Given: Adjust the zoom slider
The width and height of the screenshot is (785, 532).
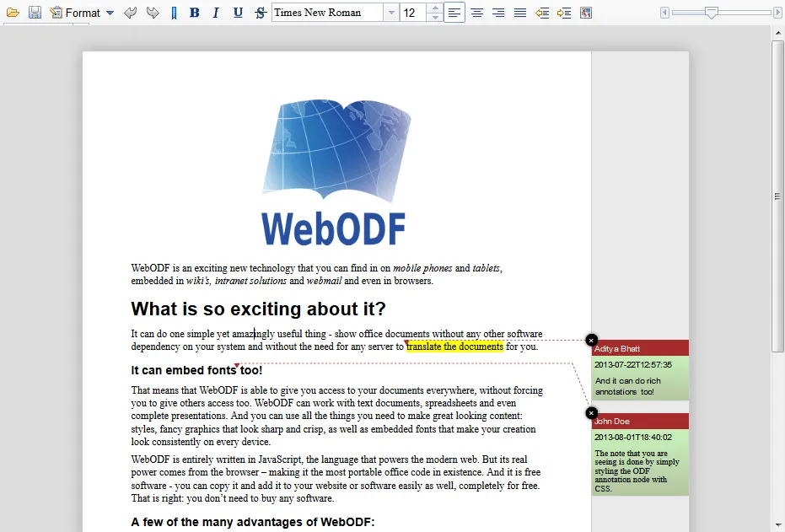Looking at the screenshot, I should pyautogui.click(x=712, y=12).
